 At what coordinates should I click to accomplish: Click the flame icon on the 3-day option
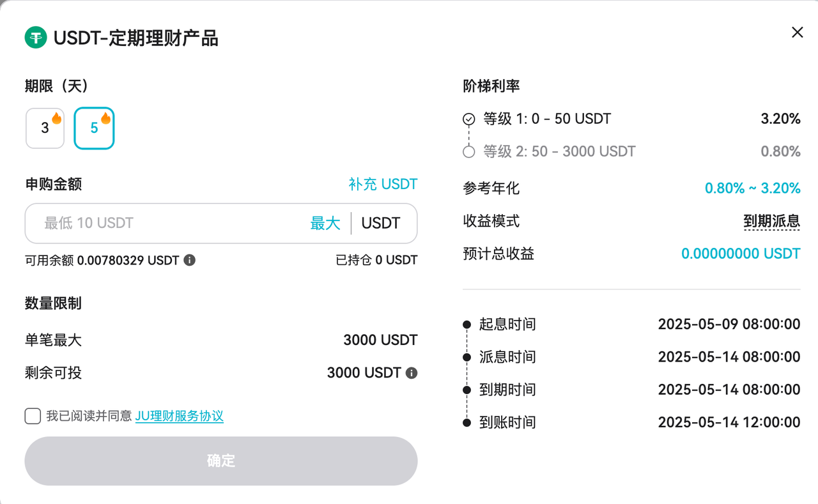tap(57, 118)
